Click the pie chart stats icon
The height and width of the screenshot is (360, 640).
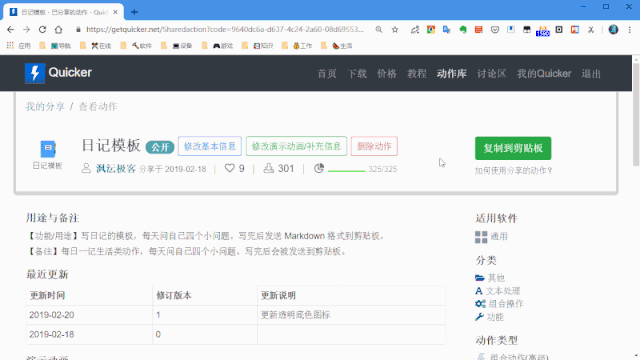click(x=319, y=168)
